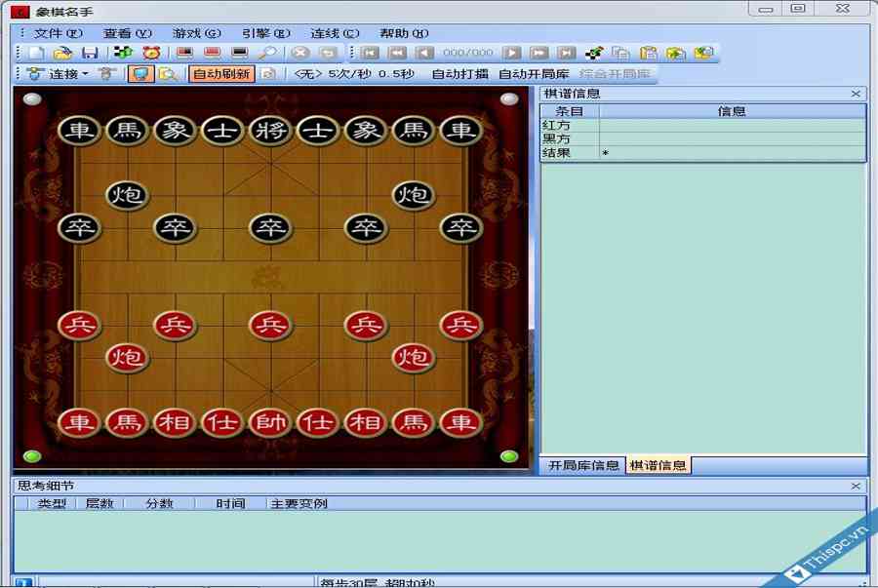
Task: Click the 时间 column header
Action: click(x=230, y=503)
